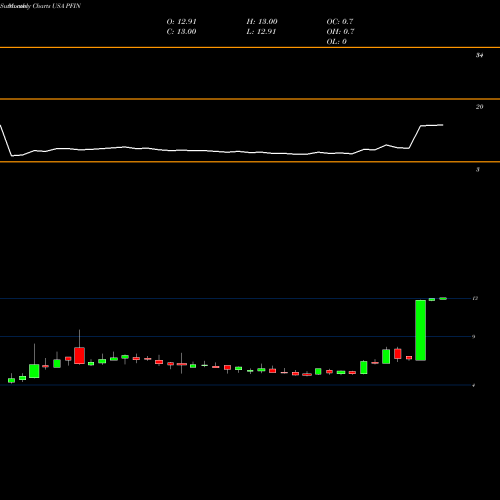The width and height of the screenshot is (500, 500).
Task: Click the chart title ending in USA PFIN
Action: tap(40, 6)
